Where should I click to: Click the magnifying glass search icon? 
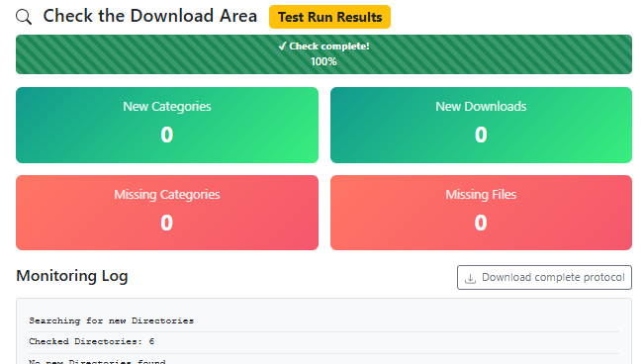(x=24, y=17)
